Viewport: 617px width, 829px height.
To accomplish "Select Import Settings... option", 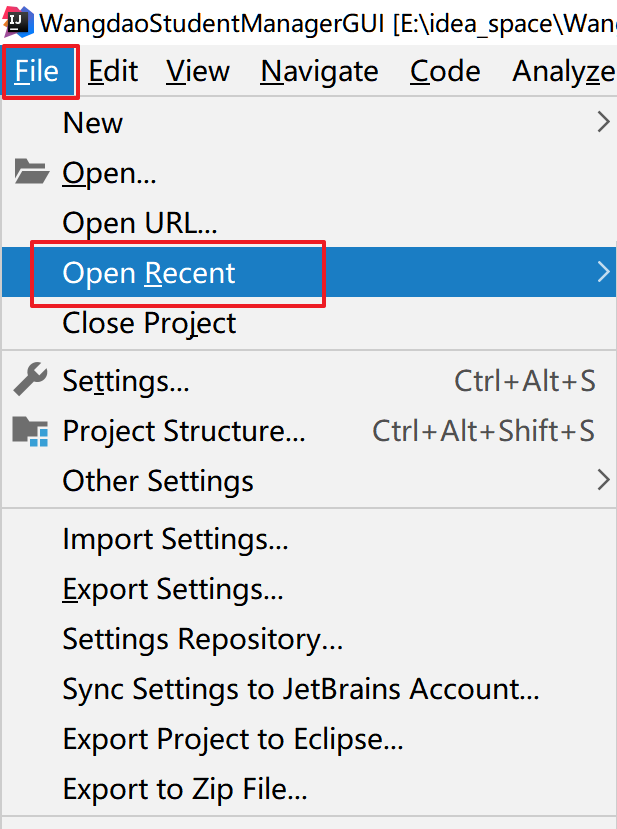I will coord(175,540).
